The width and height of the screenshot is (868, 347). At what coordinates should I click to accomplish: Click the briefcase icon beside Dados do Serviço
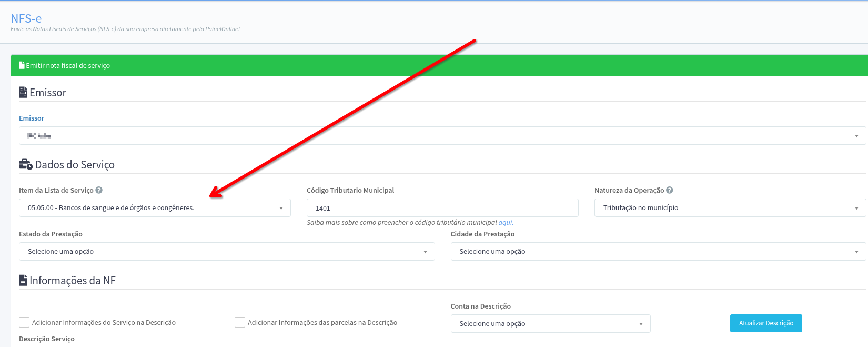pos(25,165)
